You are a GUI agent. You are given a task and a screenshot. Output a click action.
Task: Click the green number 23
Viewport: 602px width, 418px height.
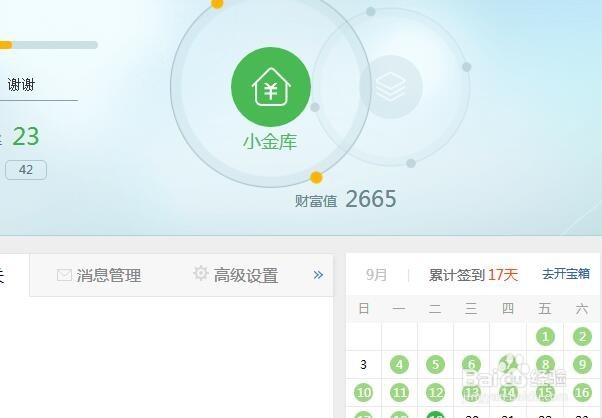(x=26, y=137)
